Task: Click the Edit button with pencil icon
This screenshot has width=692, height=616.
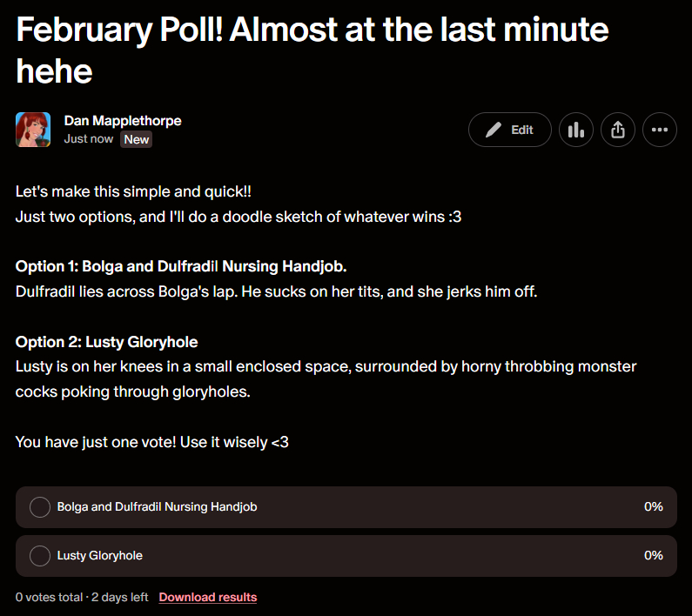Action: (510, 130)
